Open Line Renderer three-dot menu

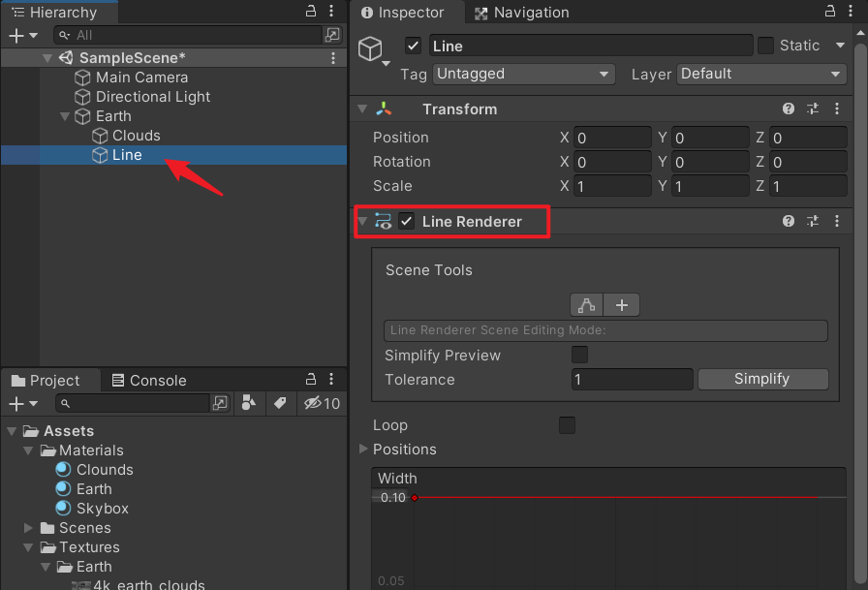tap(836, 222)
